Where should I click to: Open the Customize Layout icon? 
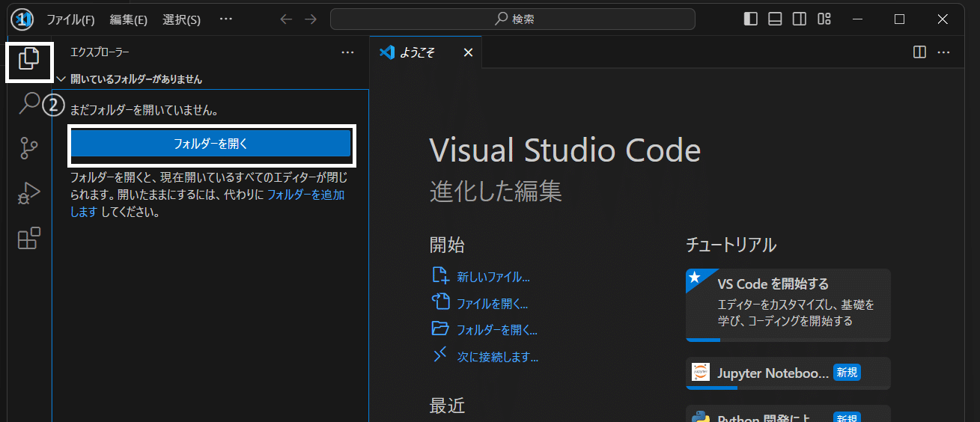(824, 19)
